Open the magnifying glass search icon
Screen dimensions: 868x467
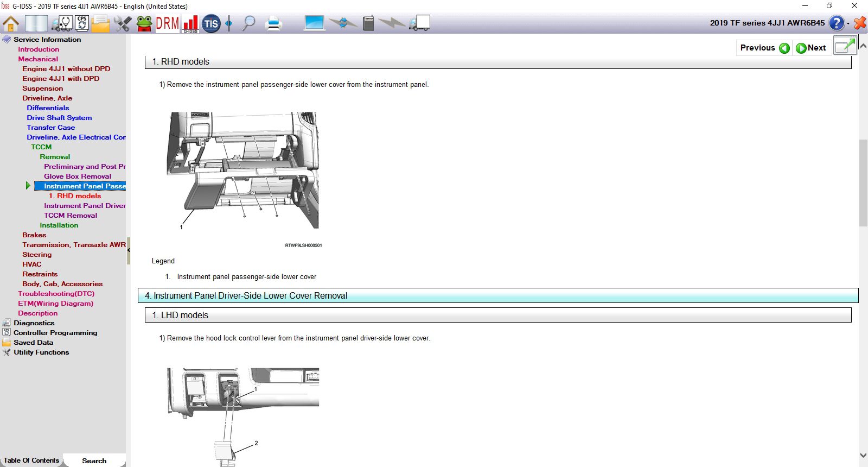[248, 23]
